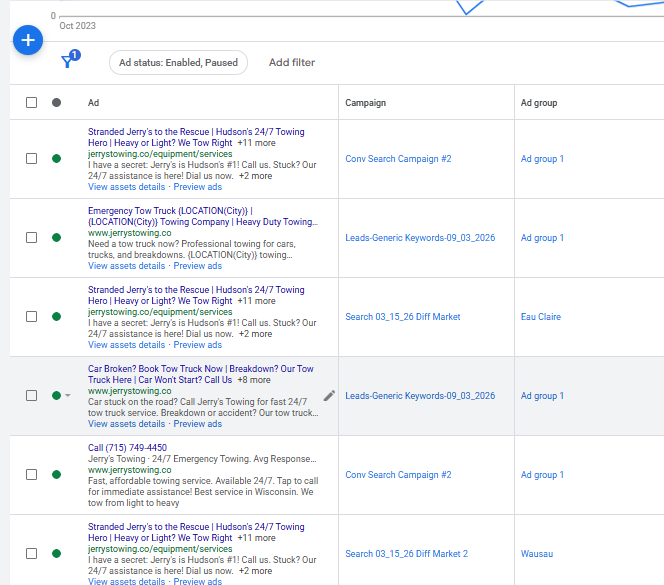
Task: Open Search 03_15_26 Diff Market campaign link
Action: tap(402, 317)
